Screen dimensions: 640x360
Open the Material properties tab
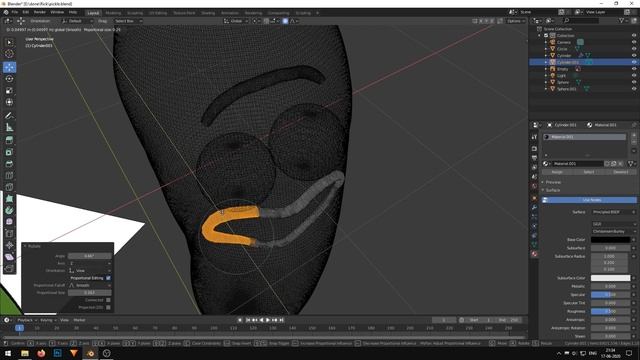(x=534, y=254)
